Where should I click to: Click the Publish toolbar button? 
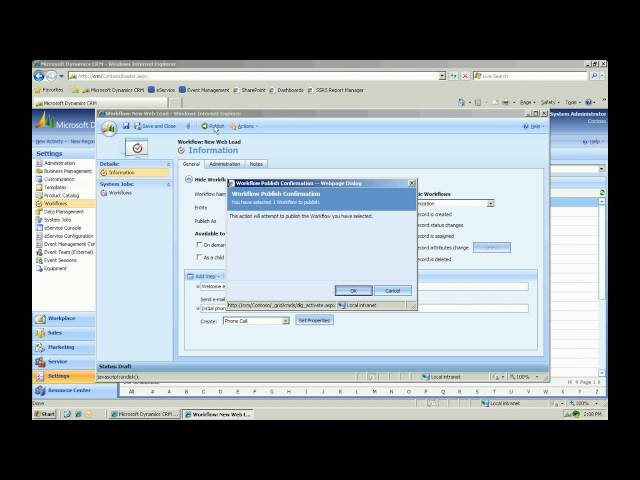(213, 126)
